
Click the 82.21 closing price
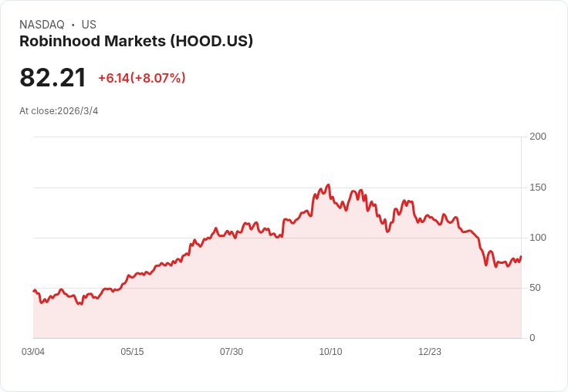click(52, 78)
